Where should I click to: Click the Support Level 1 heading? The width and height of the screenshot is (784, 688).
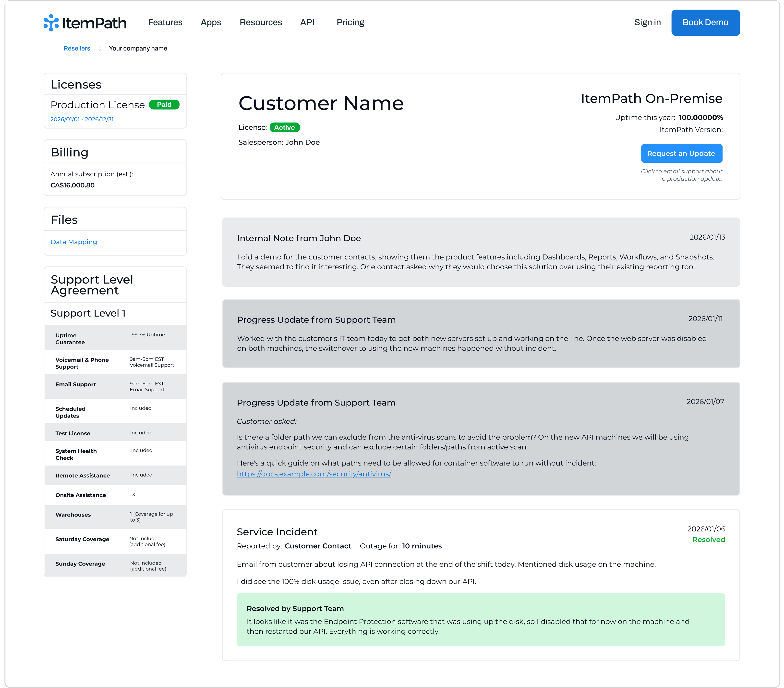coord(88,313)
